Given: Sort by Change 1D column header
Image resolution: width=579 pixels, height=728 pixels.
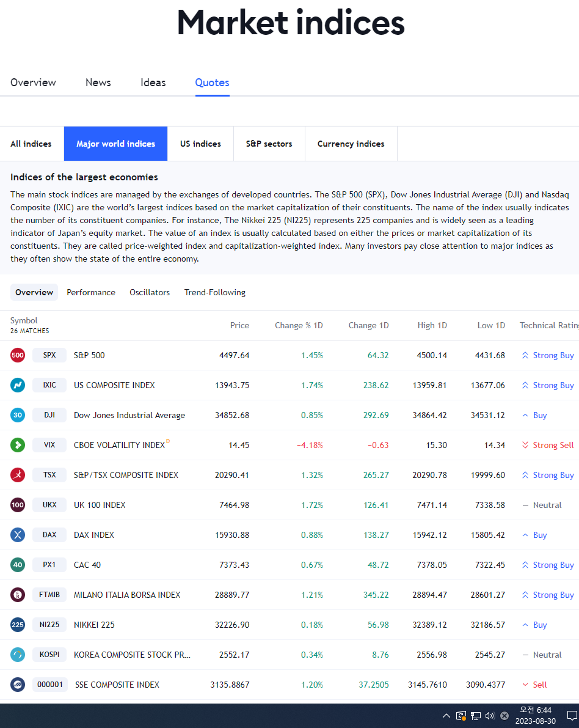Looking at the screenshot, I should [x=368, y=325].
